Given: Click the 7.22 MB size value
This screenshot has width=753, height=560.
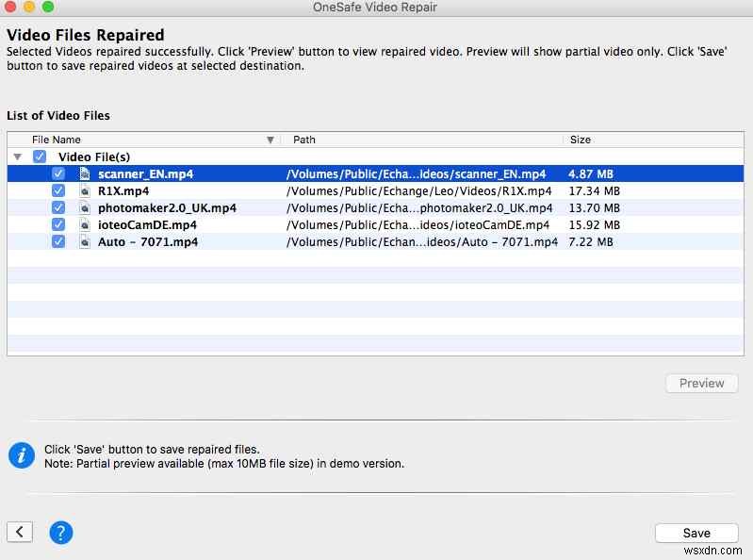Looking at the screenshot, I should (x=591, y=242).
